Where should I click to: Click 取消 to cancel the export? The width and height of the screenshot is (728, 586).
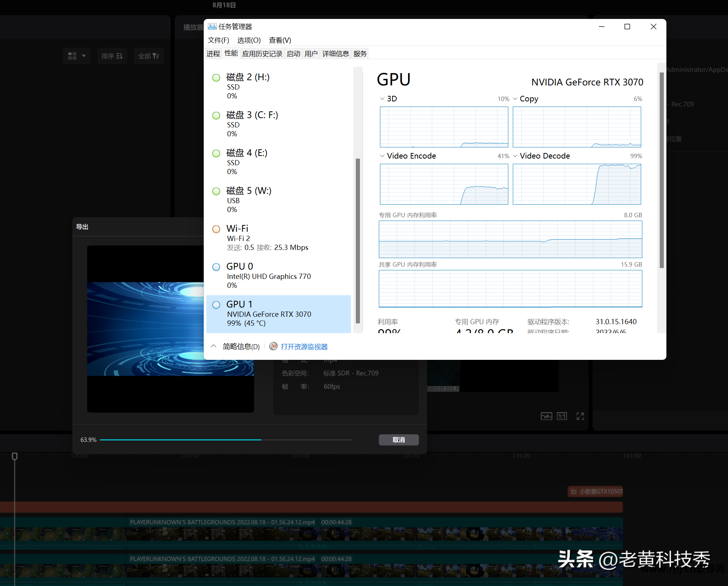pyautogui.click(x=399, y=440)
